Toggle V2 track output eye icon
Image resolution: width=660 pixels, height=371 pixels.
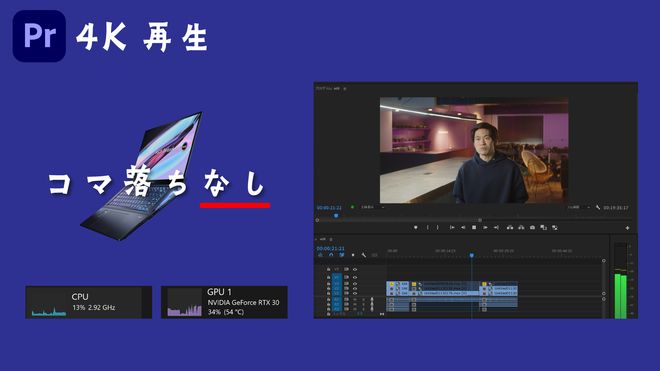click(x=355, y=288)
